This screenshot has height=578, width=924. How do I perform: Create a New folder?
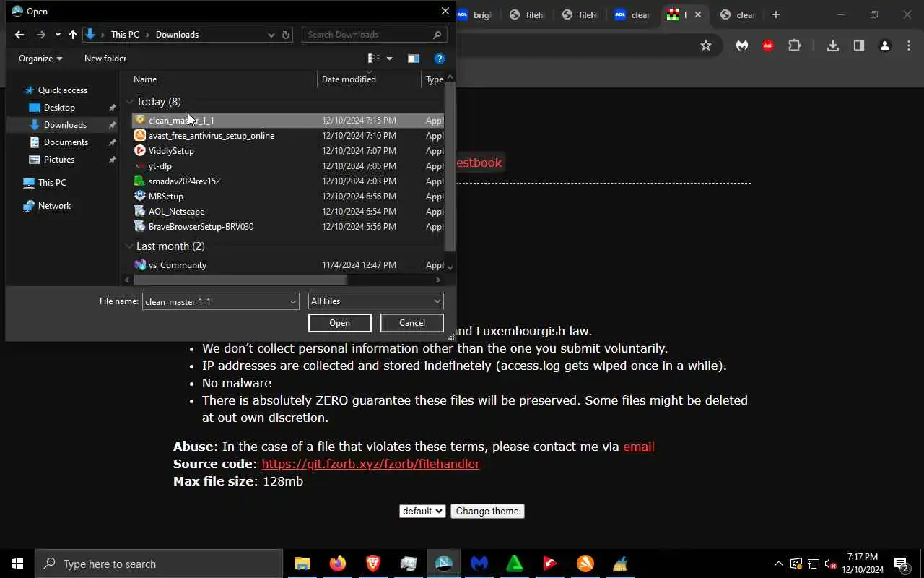105,59
